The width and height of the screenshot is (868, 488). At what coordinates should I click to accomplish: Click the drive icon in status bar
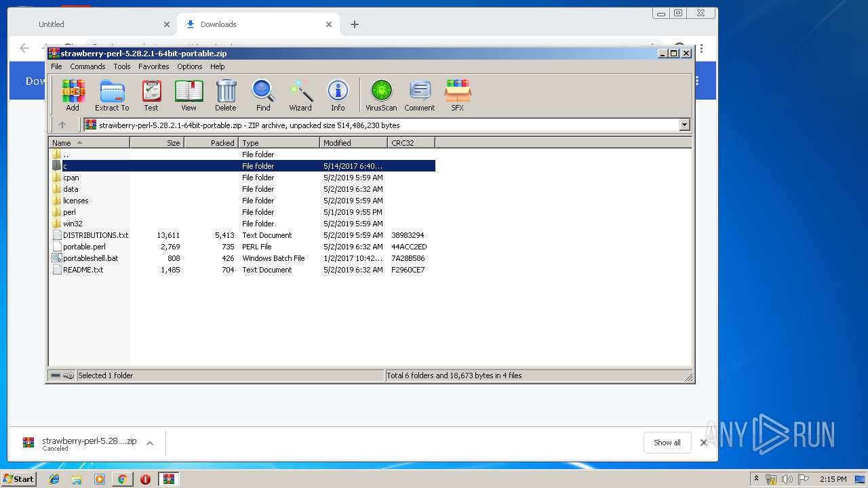[x=56, y=375]
